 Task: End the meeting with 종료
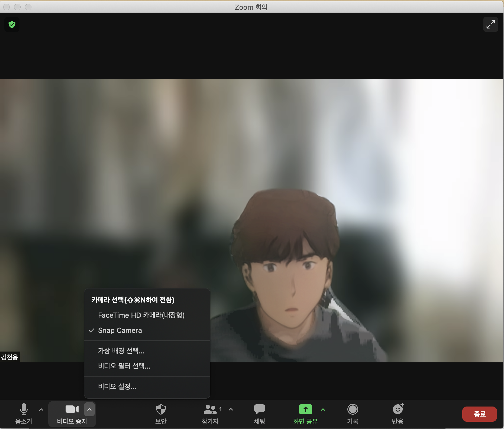pos(480,414)
